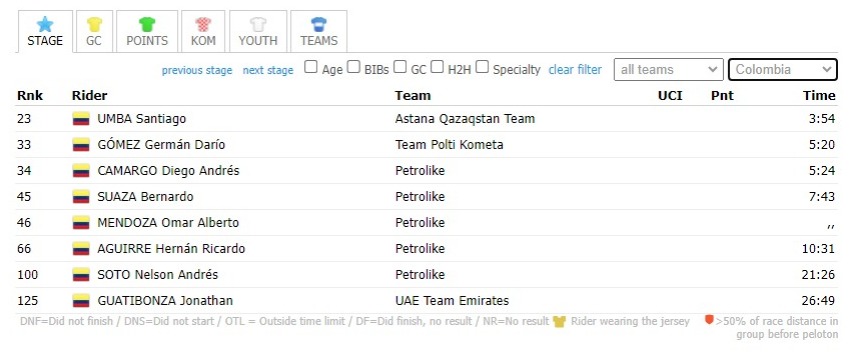Select UAE Team Emirates team link
The width and height of the screenshot is (851, 360).
click(x=452, y=301)
